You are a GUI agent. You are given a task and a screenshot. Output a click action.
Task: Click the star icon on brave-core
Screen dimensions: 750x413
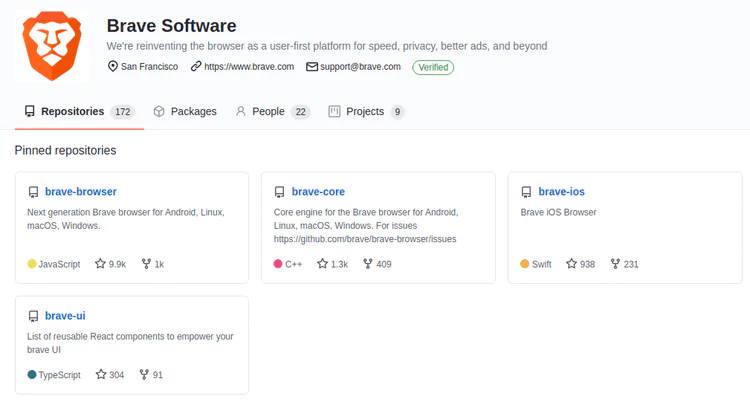click(x=322, y=264)
